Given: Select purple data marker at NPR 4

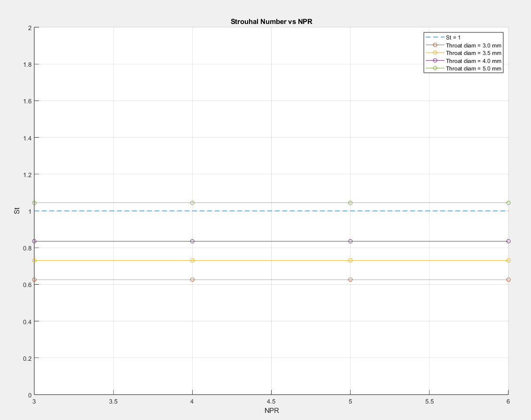Looking at the screenshot, I should [x=192, y=241].
